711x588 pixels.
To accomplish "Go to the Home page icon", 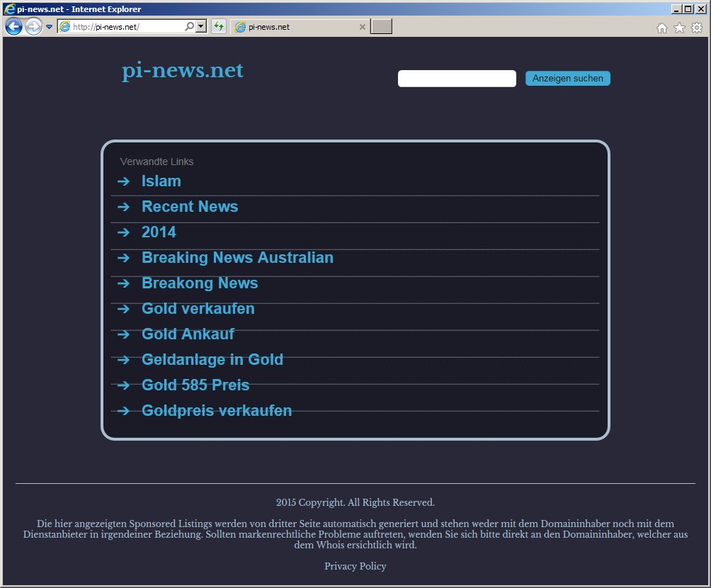I will [662, 28].
